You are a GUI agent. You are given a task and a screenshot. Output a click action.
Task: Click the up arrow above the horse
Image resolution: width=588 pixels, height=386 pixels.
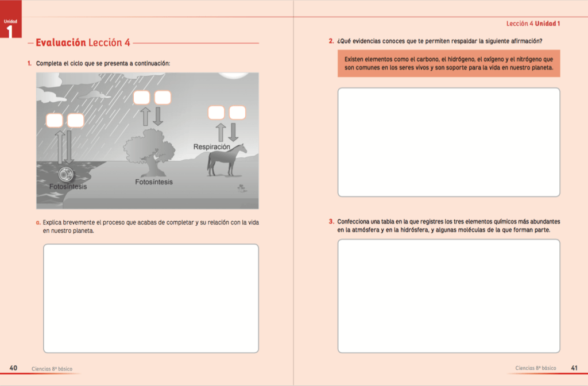point(220,132)
